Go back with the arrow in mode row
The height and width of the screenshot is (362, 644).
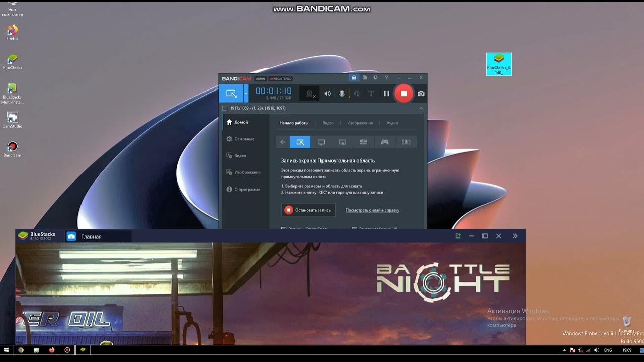(x=283, y=142)
